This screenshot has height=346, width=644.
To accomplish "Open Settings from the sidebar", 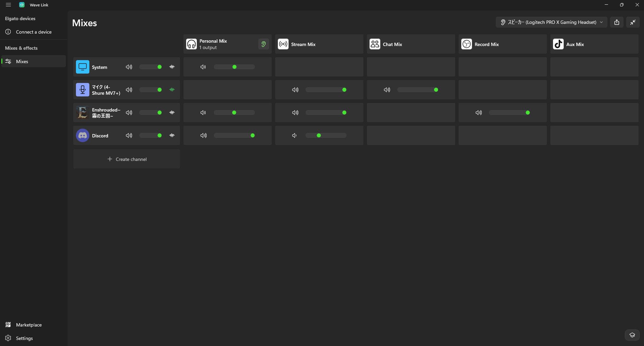I will tap(34, 338).
